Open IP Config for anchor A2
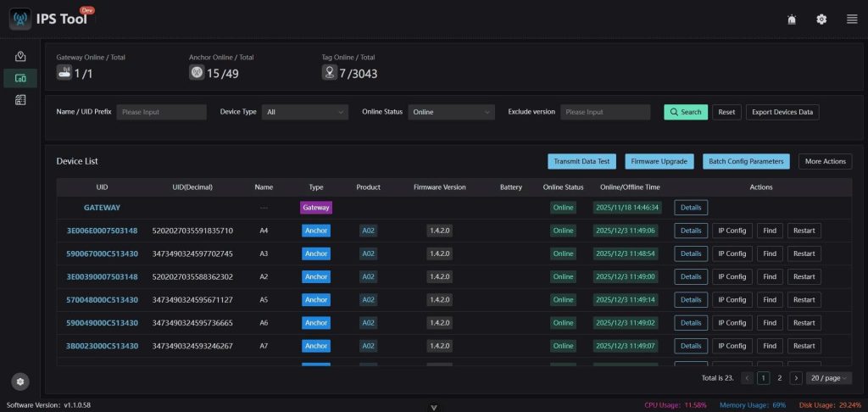 pos(732,276)
